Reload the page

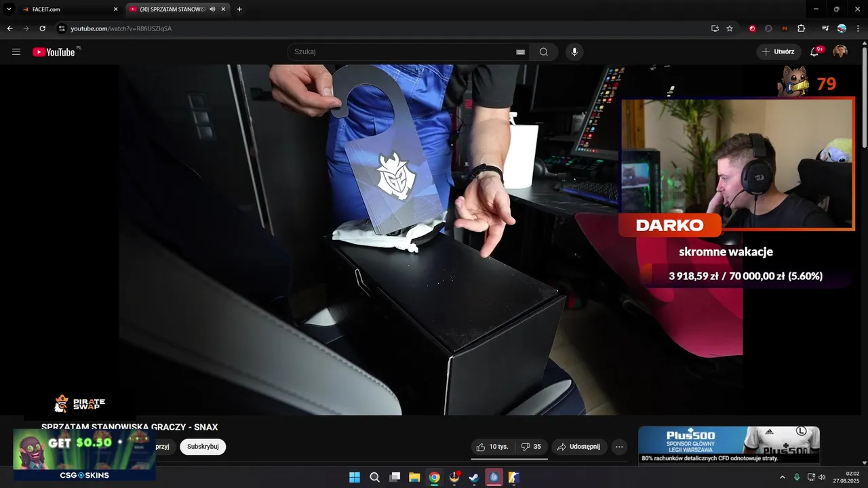point(42,28)
